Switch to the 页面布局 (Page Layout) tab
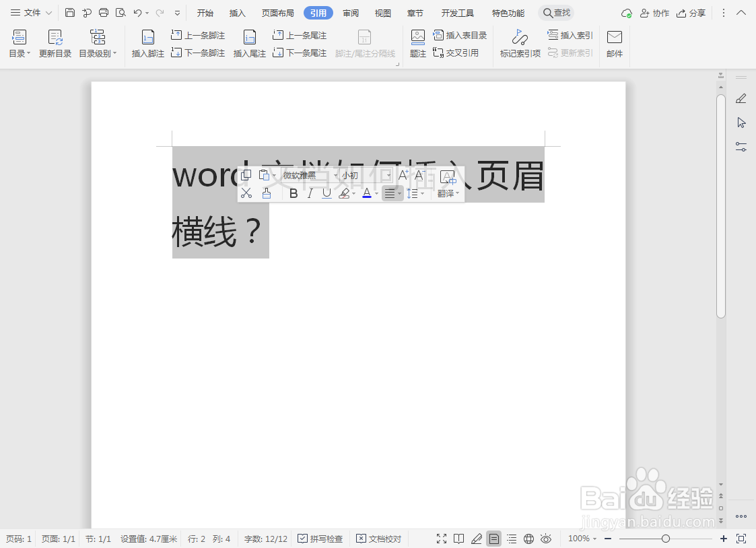This screenshot has height=548, width=756. (278, 13)
